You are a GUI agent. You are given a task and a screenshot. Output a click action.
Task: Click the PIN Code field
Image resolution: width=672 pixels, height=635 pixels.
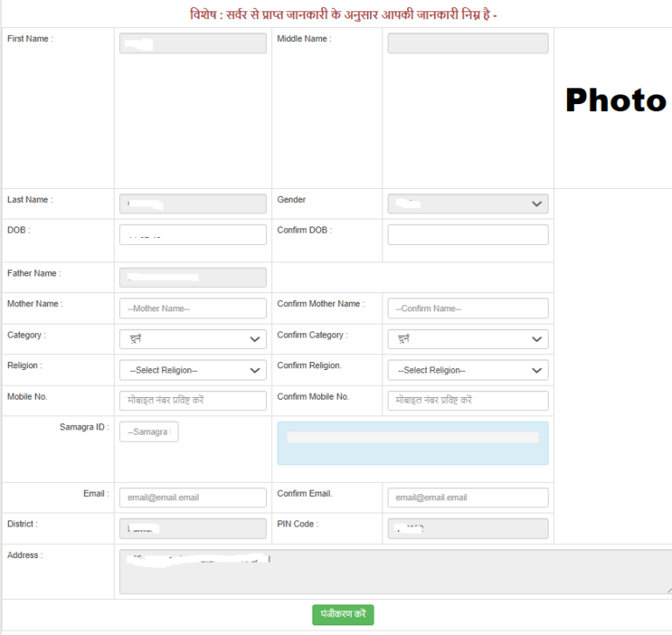click(x=467, y=528)
